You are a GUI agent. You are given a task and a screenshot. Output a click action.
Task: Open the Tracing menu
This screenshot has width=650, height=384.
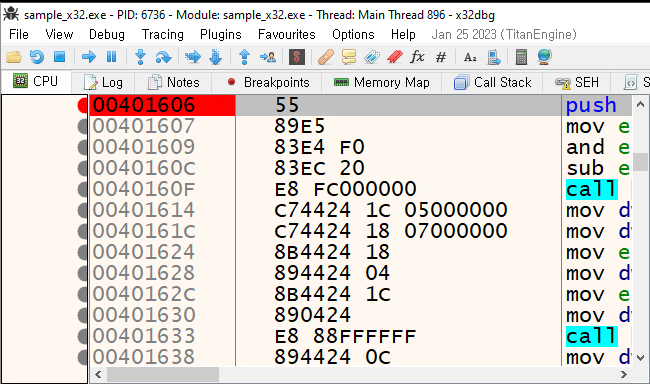162,34
